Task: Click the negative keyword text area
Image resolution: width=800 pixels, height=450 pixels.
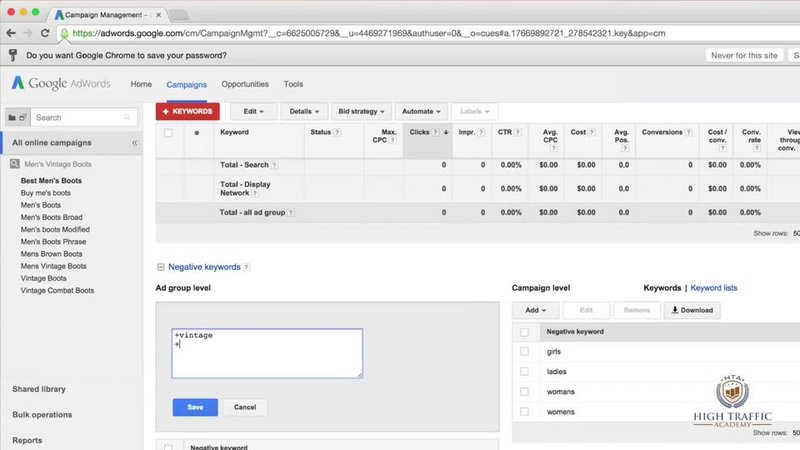Action: click(x=267, y=354)
